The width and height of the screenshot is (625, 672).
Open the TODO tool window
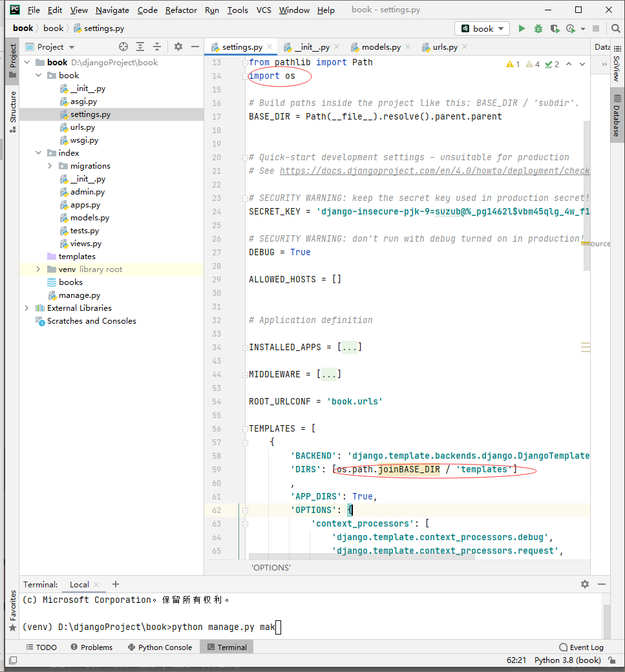(41, 647)
